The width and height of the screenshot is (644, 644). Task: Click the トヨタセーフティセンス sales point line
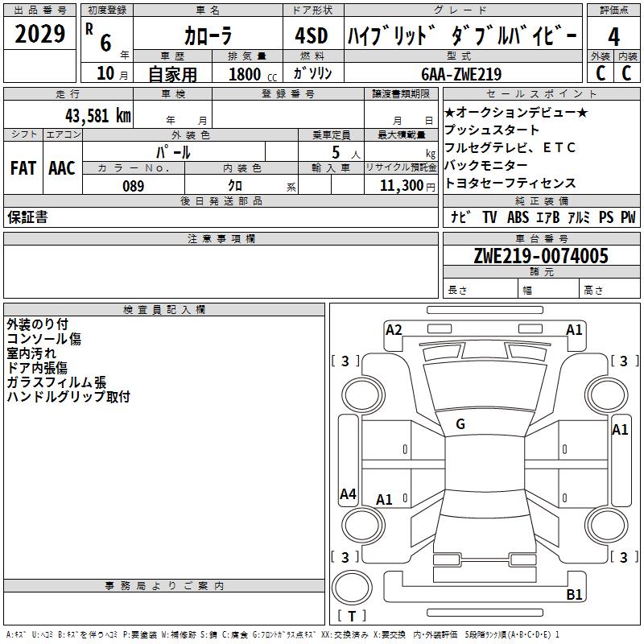(x=510, y=183)
